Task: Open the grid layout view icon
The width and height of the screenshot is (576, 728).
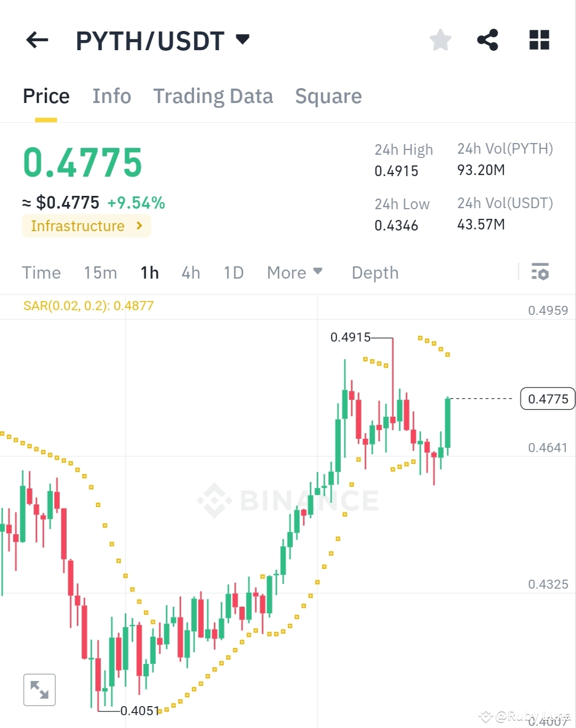Action: coord(539,40)
